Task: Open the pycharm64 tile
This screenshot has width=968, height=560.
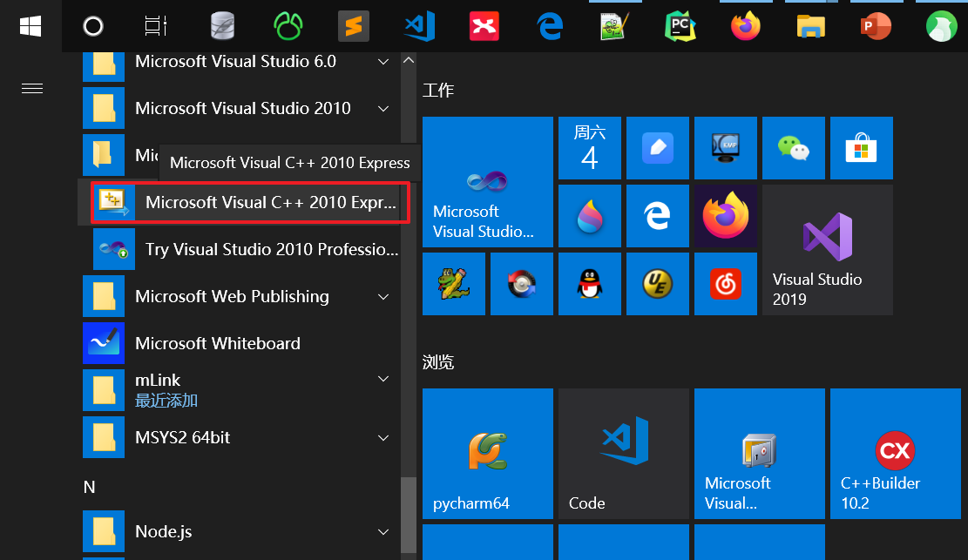Action: point(488,454)
